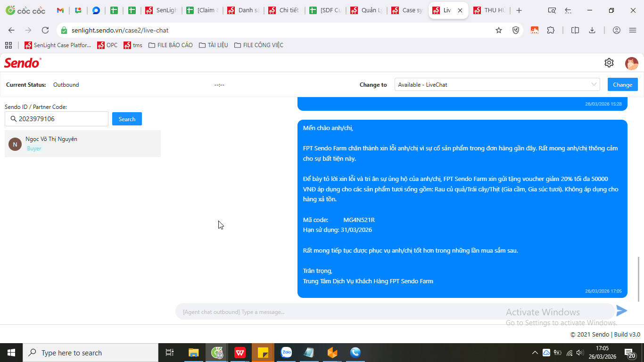This screenshot has width=644, height=362.
Task: Open the browser downloads icon
Action: [x=592, y=30]
